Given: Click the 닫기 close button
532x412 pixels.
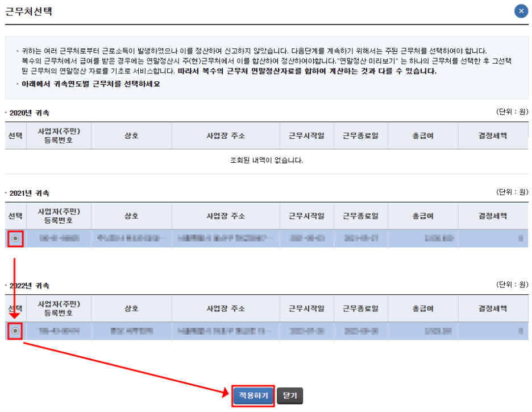Looking at the screenshot, I should (x=289, y=395).
